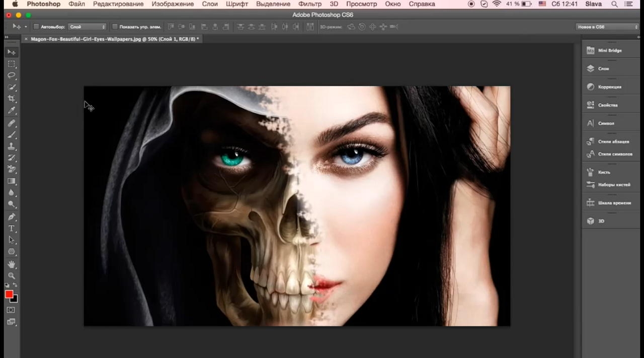Click the 3D rotate mode icon
The width and height of the screenshot is (644, 358).
coord(351,27)
